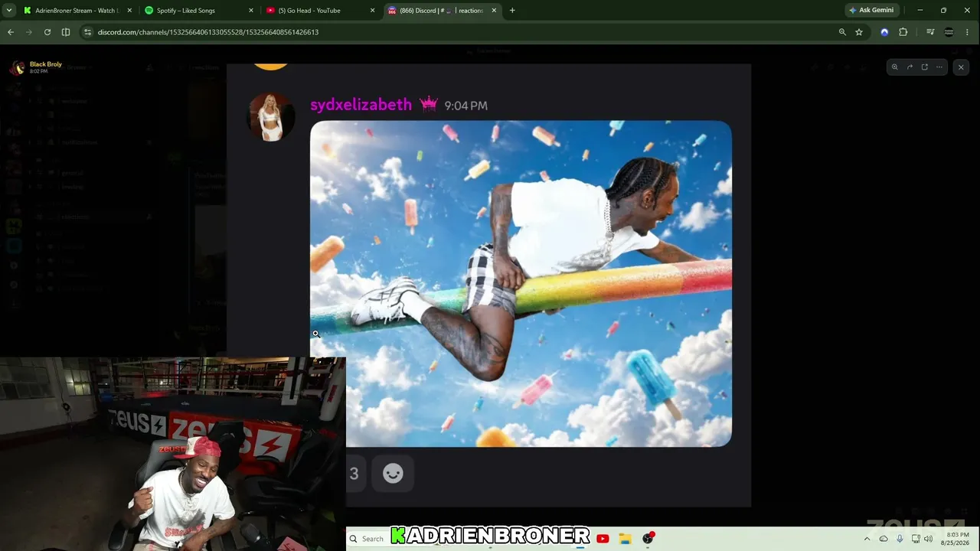
Task: Add a reaction with the smiley button
Action: click(x=393, y=474)
